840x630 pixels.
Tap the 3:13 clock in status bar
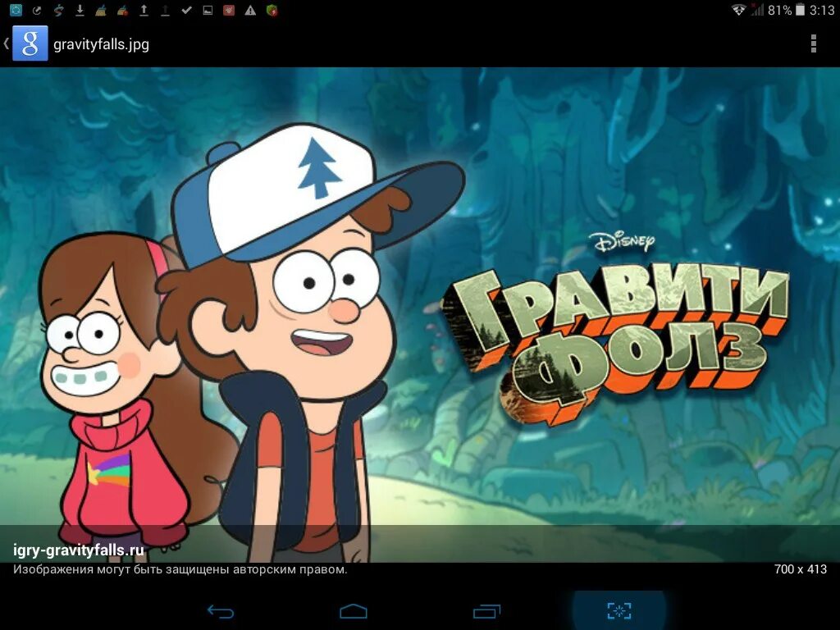[822, 10]
